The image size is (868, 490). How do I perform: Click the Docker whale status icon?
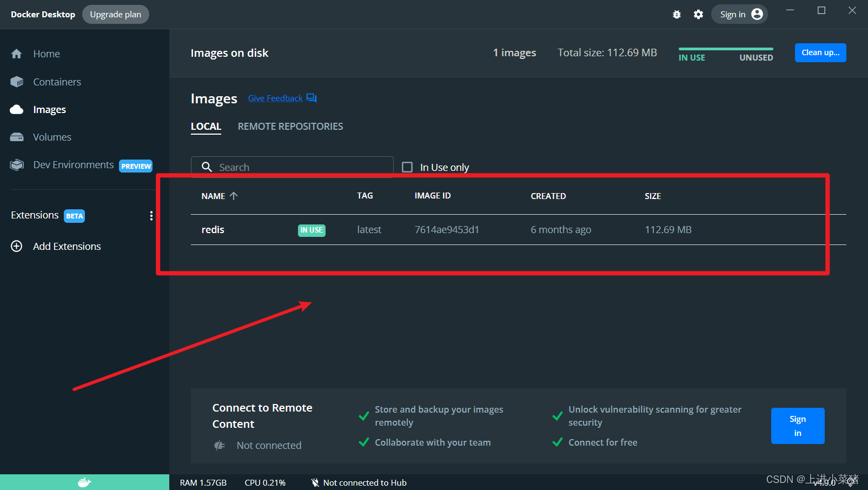coord(84,482)
